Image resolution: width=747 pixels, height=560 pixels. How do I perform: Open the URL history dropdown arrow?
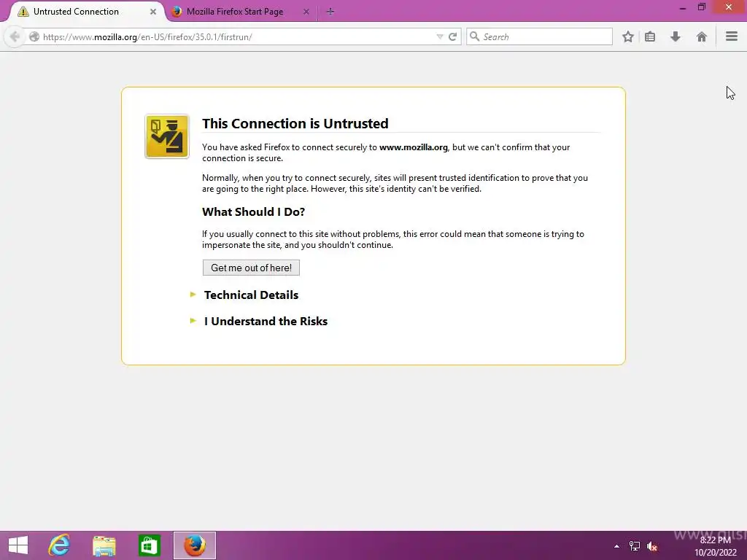tap(440, 36)
